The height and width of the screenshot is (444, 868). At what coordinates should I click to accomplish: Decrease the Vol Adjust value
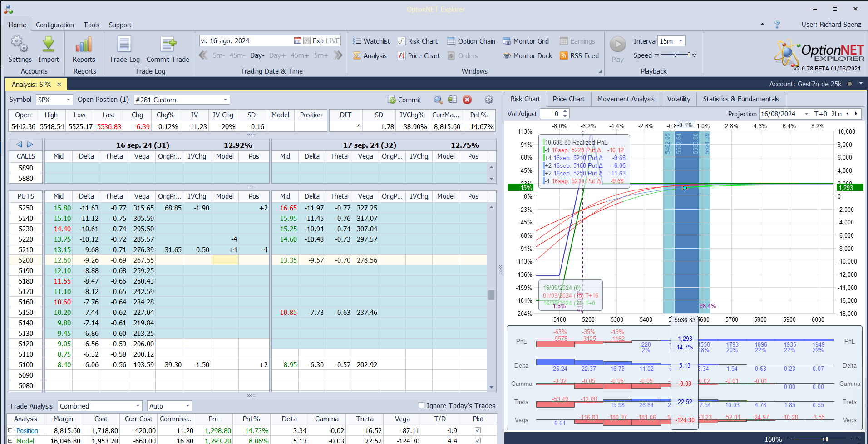pyautogui.click(x=565, y=116)
